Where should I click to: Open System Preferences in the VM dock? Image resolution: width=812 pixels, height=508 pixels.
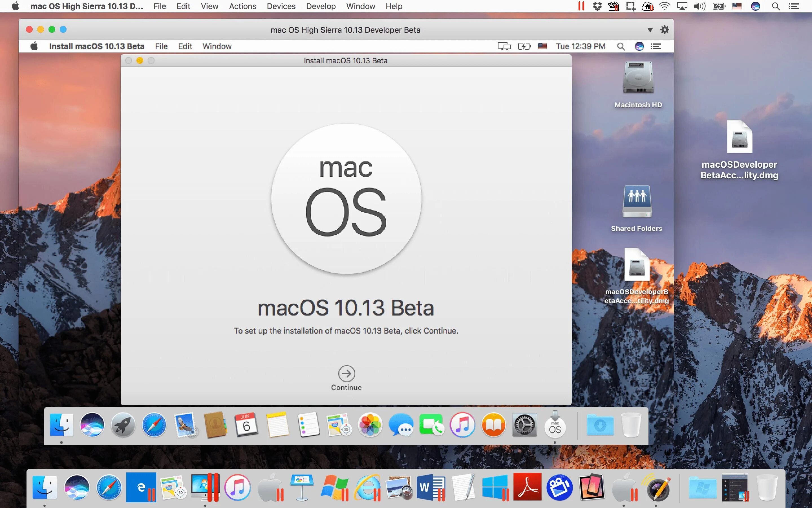(524, 425)
